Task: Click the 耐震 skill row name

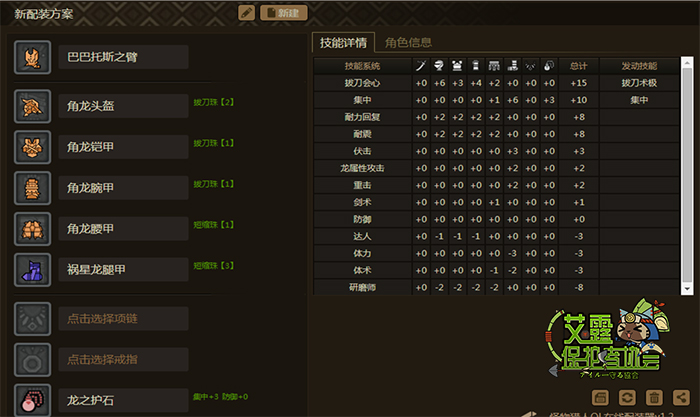Action: (362, 134)
